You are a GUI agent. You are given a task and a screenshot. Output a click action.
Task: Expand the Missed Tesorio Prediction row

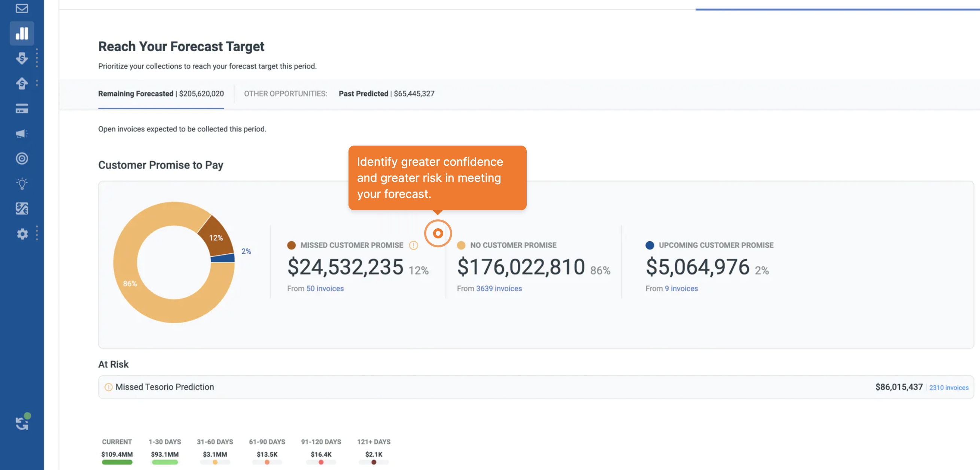165,387
